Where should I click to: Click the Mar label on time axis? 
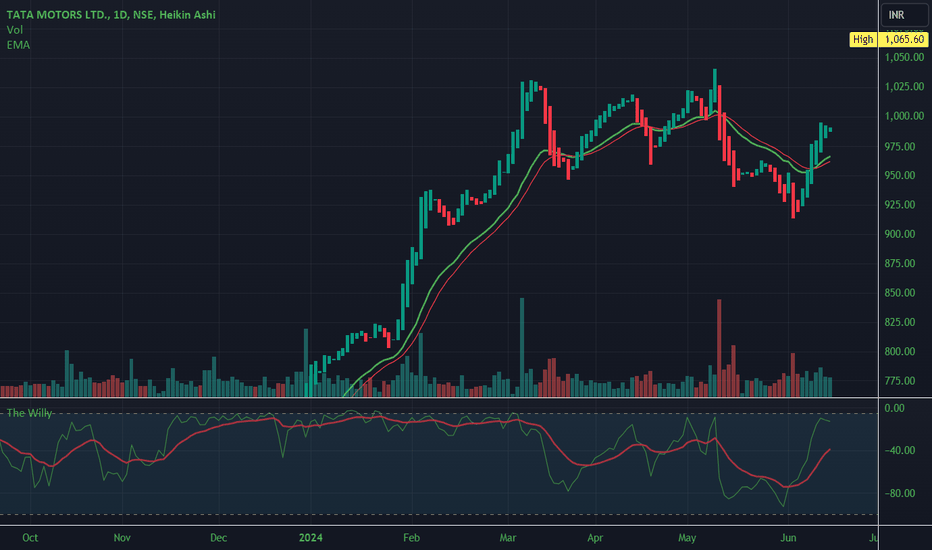pyautogui.click(x=508, y=538)
